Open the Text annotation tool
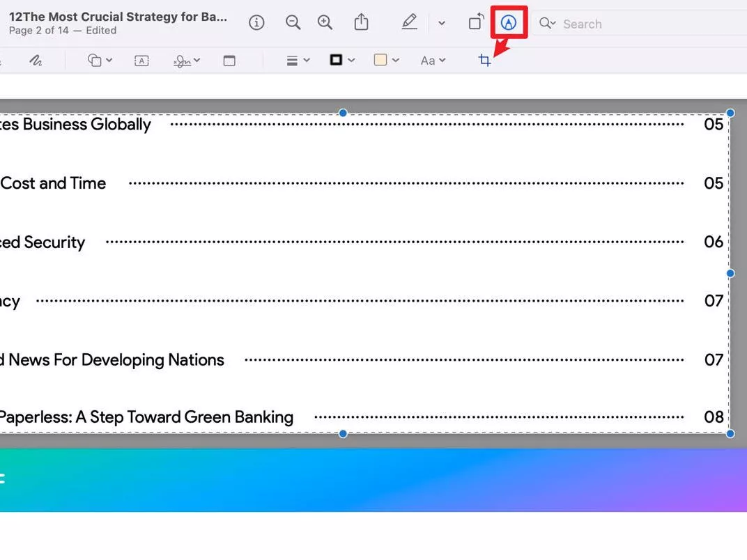 141,61
